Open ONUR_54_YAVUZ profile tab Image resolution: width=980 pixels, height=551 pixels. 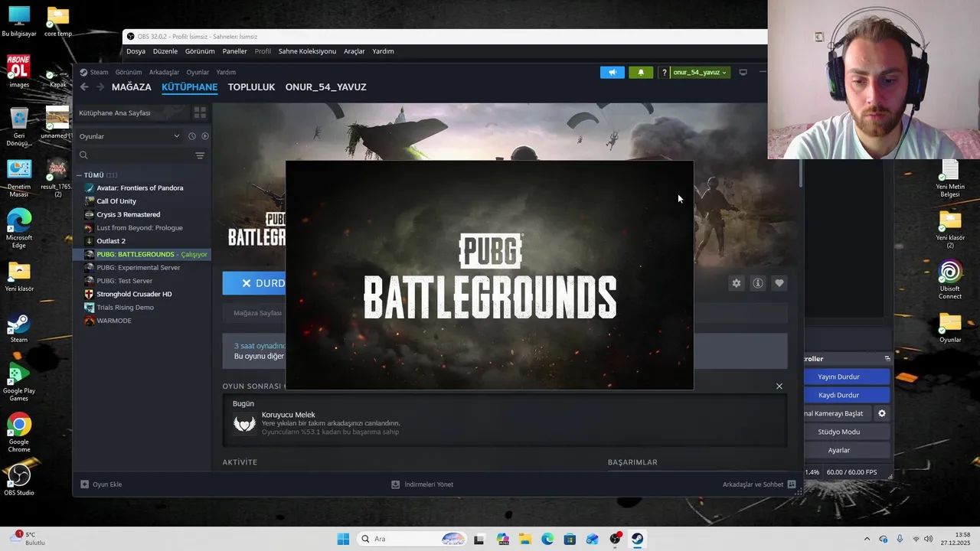point(325,87)
